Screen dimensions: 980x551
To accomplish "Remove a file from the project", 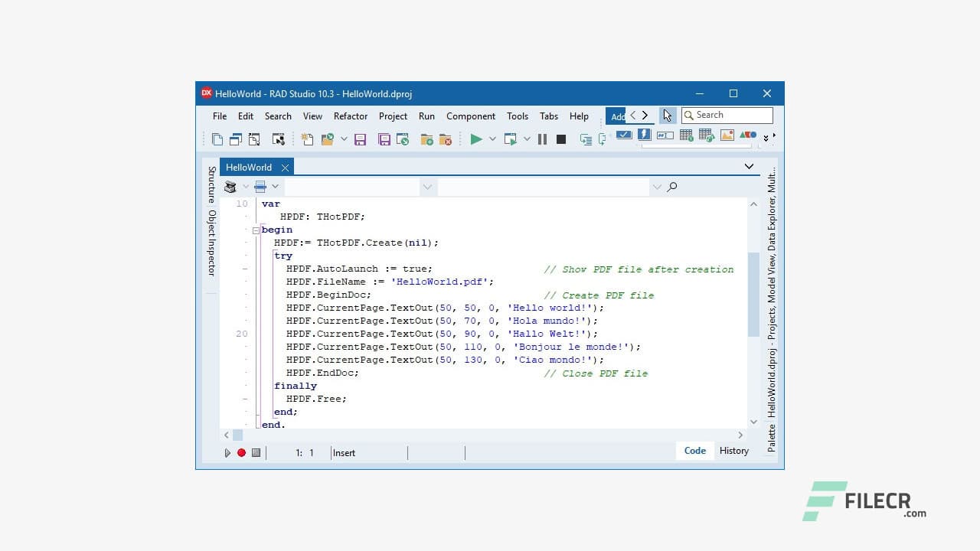I will [445, 139].
